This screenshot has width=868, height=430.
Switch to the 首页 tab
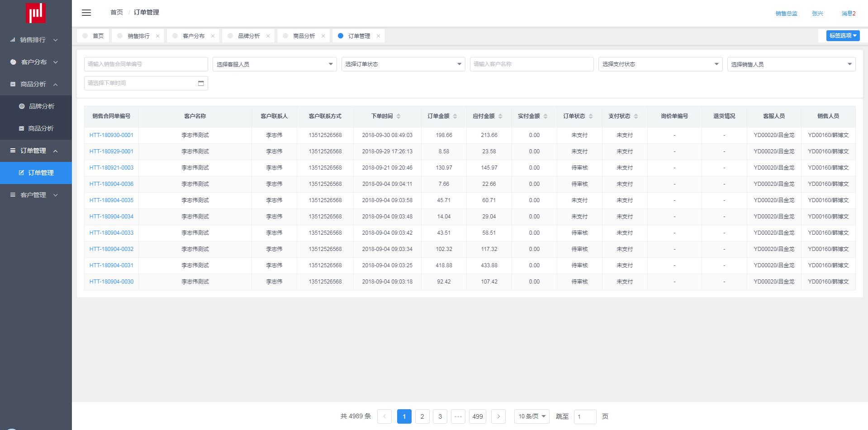93,36
